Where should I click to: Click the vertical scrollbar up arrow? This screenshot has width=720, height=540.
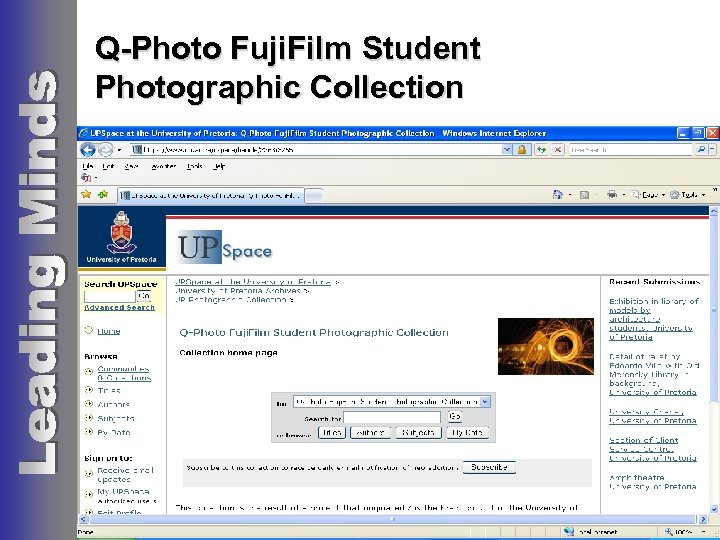(714, 212)
